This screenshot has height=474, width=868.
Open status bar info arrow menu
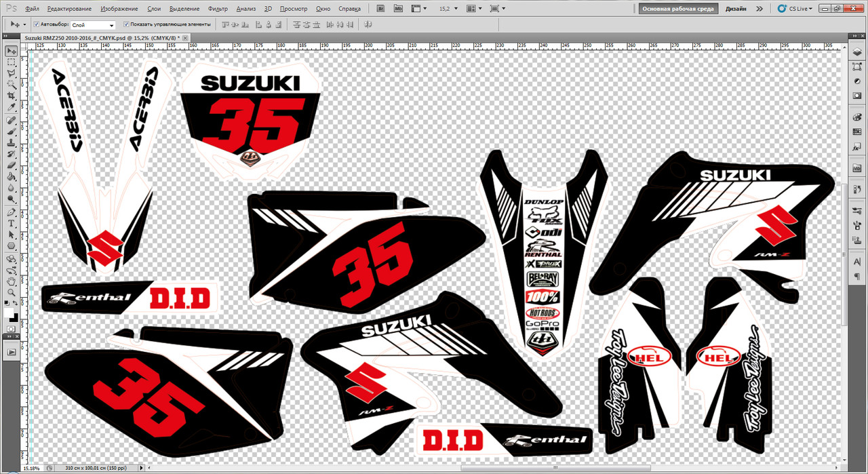(x=140, y=468)
